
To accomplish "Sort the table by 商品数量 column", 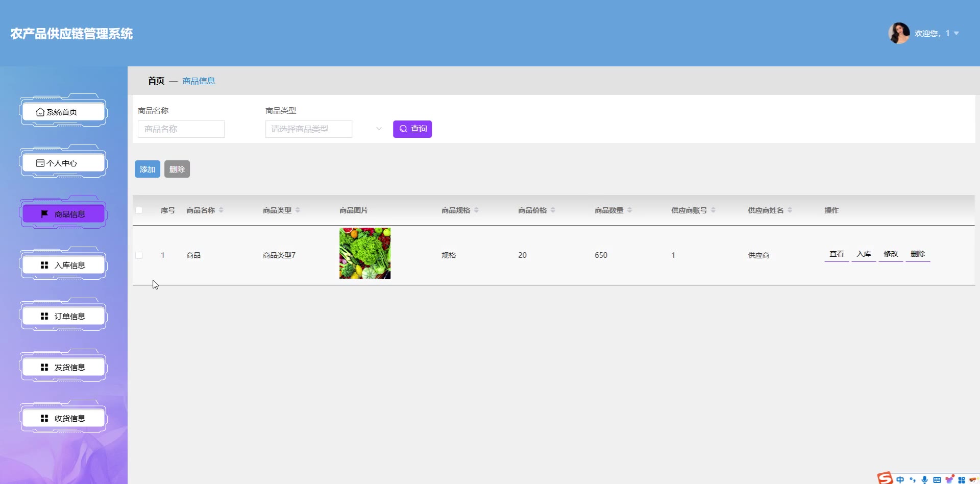I will click(629, 210).
